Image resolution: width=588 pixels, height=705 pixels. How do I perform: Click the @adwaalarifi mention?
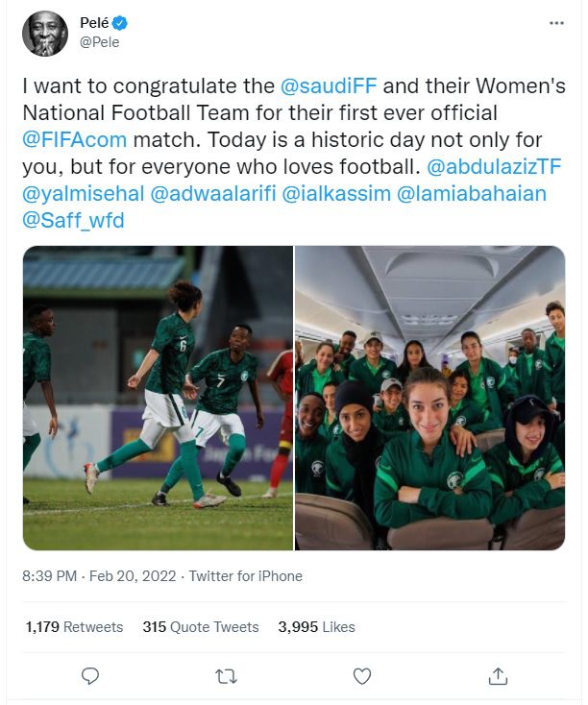click(x=212, y=193)
